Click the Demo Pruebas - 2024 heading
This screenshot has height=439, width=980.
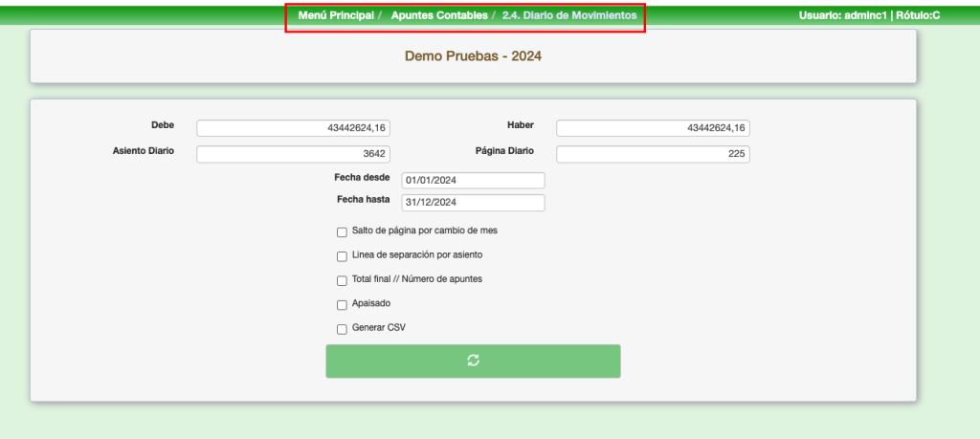(473, 56)
